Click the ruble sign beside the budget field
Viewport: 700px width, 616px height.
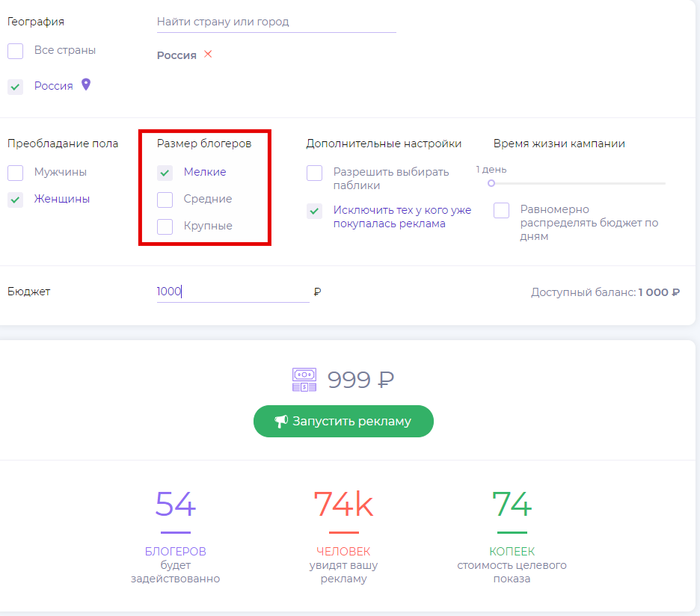pos(317,292)
